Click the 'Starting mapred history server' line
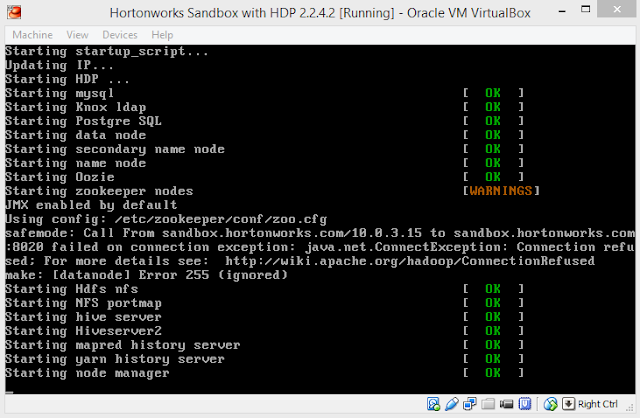 tap(123, 345)
